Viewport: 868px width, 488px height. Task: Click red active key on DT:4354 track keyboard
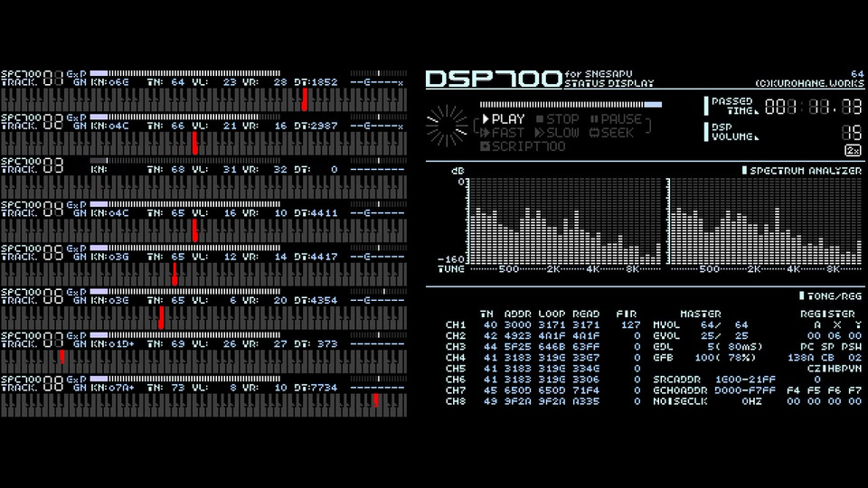click(161, 318)
